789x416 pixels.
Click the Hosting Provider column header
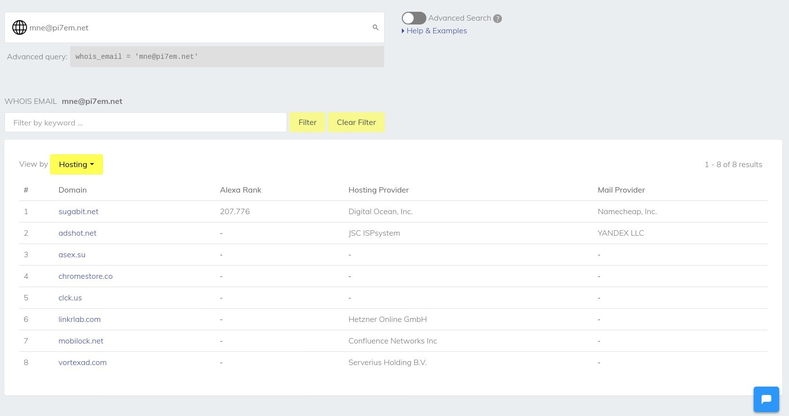pyautogui.click(x=378, y=190)
